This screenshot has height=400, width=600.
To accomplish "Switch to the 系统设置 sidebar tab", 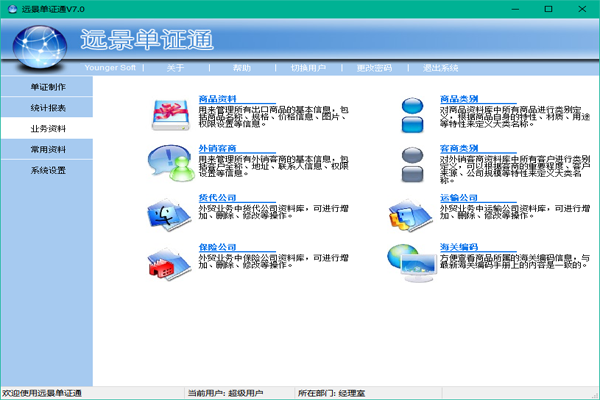I will point(47,170).
